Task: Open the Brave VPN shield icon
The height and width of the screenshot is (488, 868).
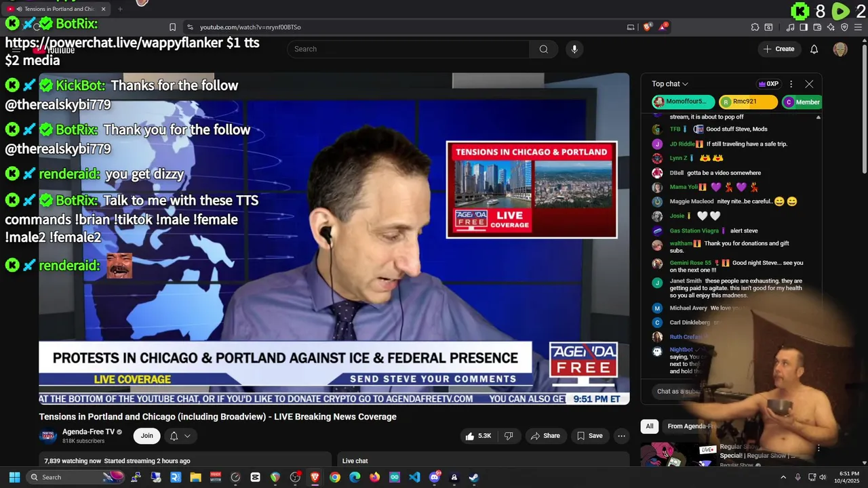Action: pos(844,27)
